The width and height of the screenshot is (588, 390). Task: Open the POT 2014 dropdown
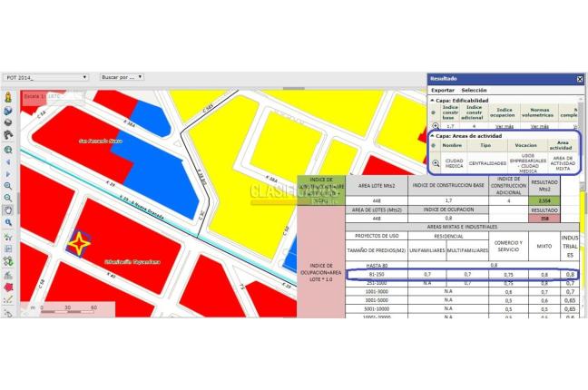click(45, 77)
